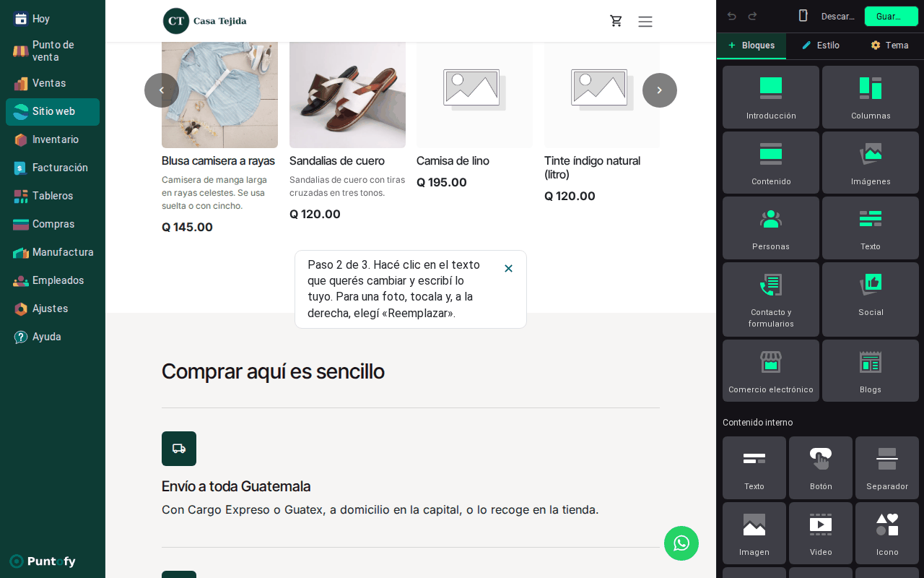The image size is (924, 578).
Task: Select the Introducción block category
Action: tap(771, 98)
